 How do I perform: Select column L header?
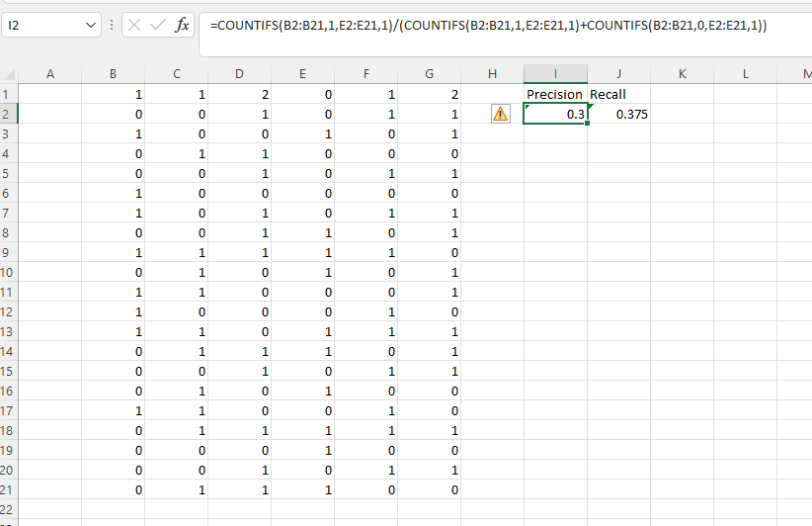(x=745, y=74)
